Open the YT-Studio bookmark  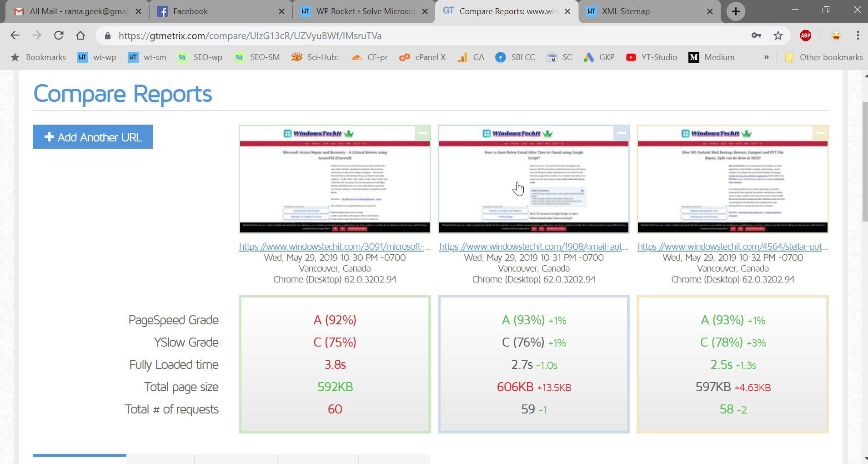point(652,57)
